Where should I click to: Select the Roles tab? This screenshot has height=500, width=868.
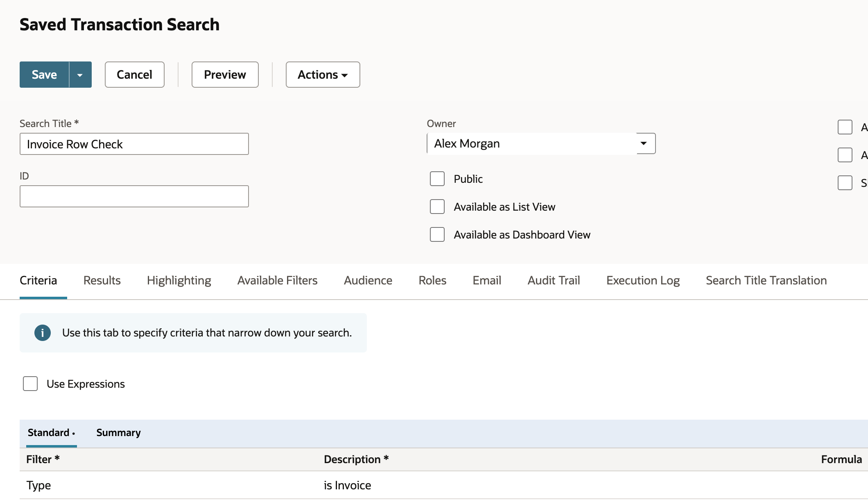[432, 280]
